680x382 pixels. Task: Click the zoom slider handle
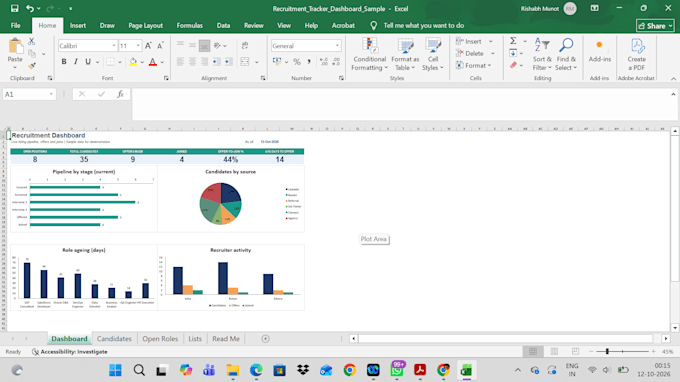tap(607, 351)
